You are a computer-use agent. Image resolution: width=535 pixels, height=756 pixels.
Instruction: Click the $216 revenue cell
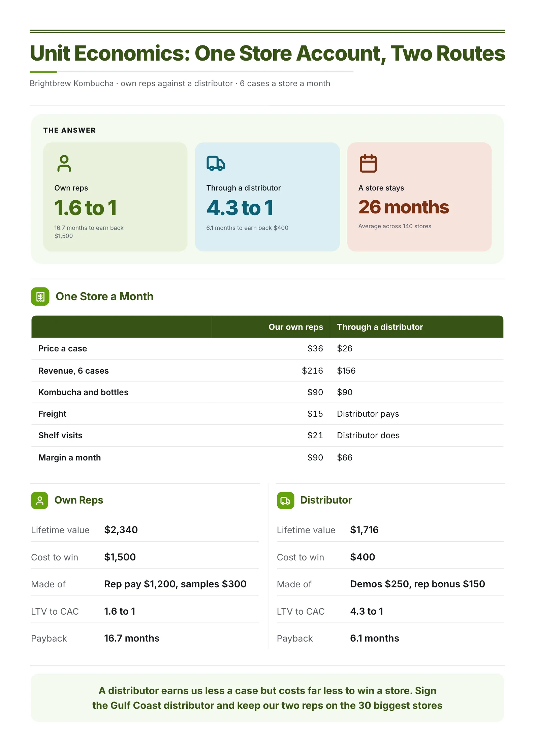[312, 371]
